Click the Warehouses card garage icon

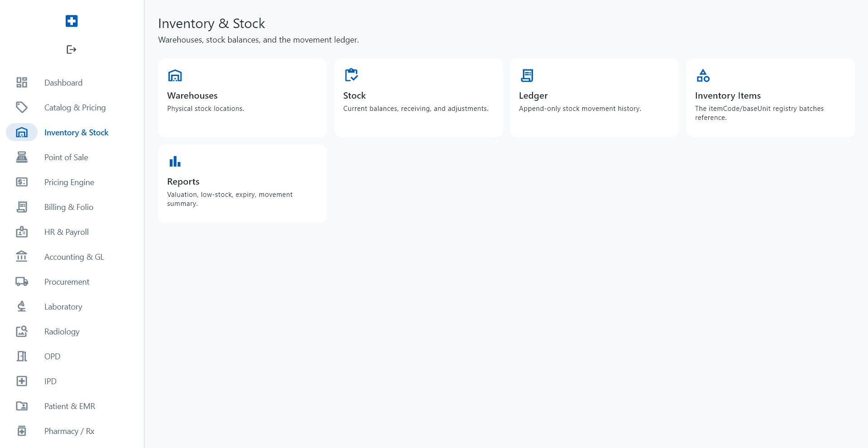click(x=175, y=76)
